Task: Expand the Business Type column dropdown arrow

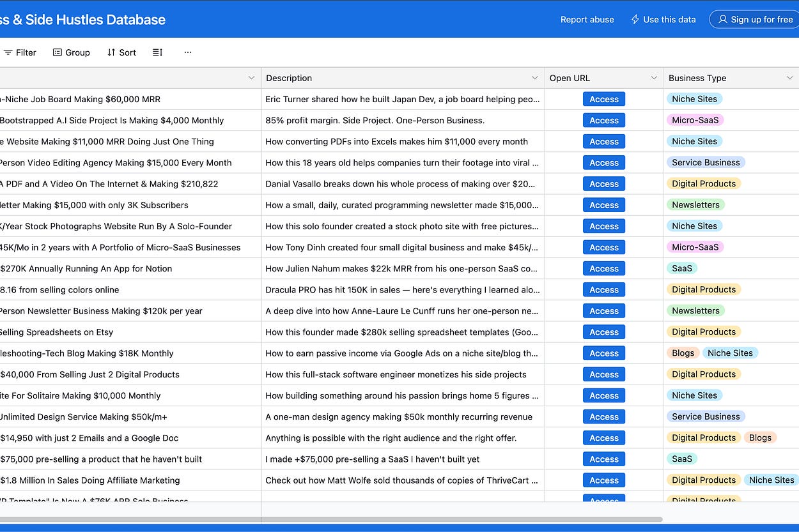Action: (x=789, y=78)
